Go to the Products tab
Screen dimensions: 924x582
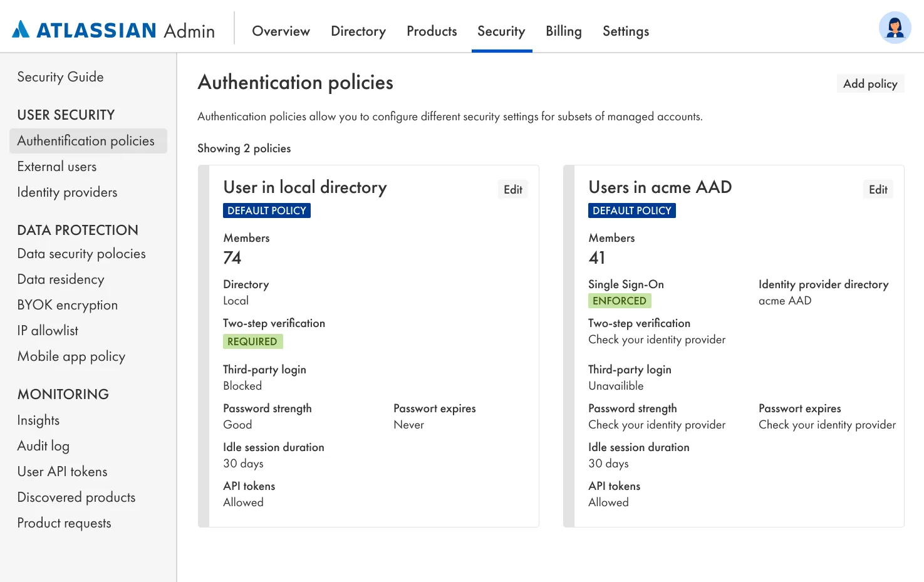click(x=432, y=31)
